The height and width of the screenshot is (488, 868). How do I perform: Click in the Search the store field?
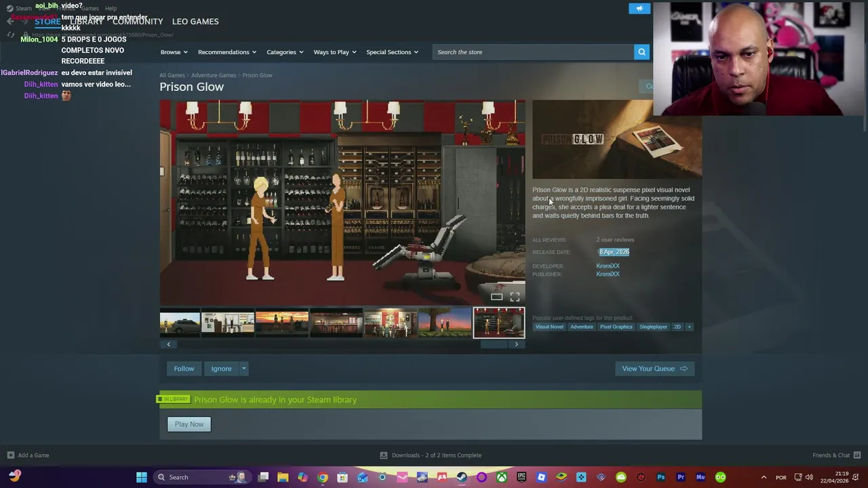point(533,52)
